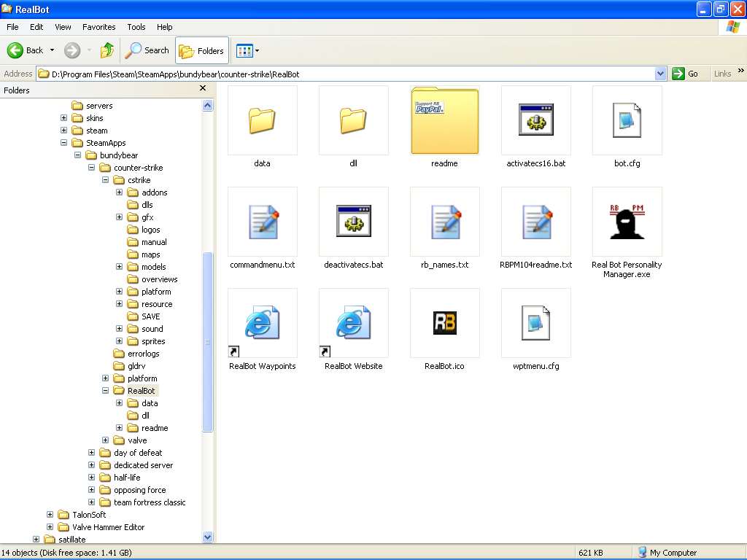Open the Favorites menu
This screenshot has height=560, width=747.
pyautogui.click(x=98, y=27)
